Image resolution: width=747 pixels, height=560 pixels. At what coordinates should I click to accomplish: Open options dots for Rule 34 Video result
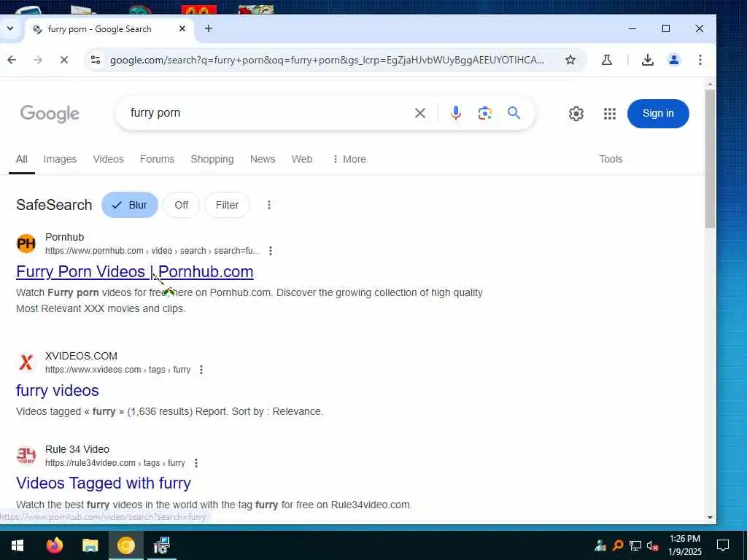click(196, 463)
